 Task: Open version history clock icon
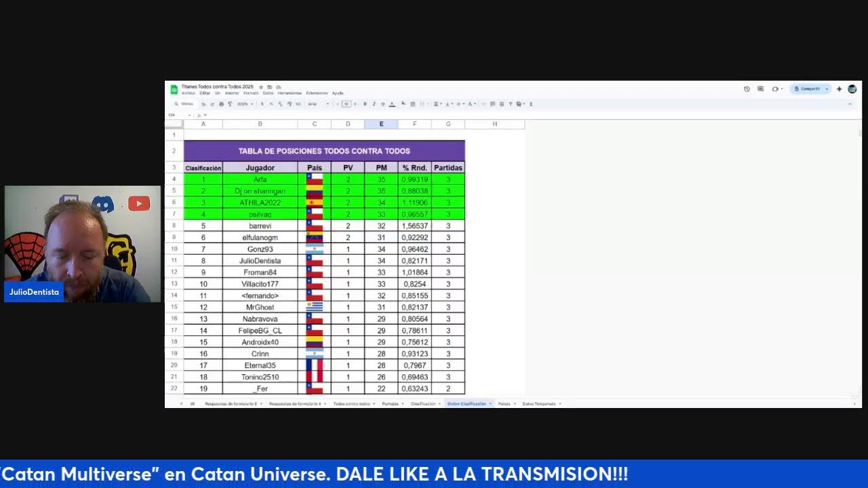point(747,89)
